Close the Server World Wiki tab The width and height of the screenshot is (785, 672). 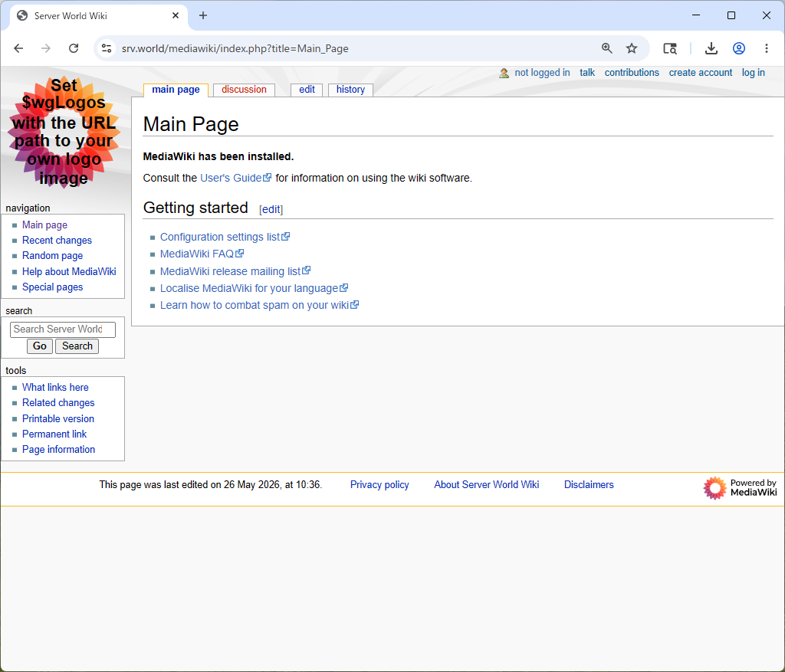(x=176, y=15)
